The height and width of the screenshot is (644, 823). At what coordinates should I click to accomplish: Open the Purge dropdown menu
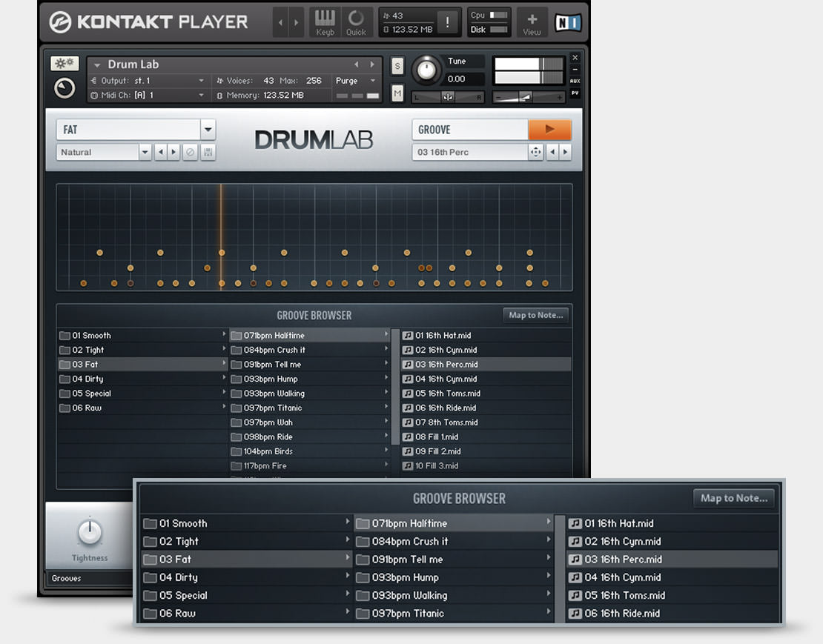tap(373, 81)
